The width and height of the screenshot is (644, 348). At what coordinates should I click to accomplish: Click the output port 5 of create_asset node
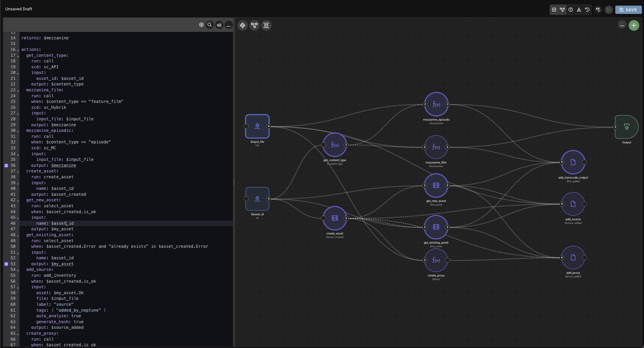pos(346,218)
